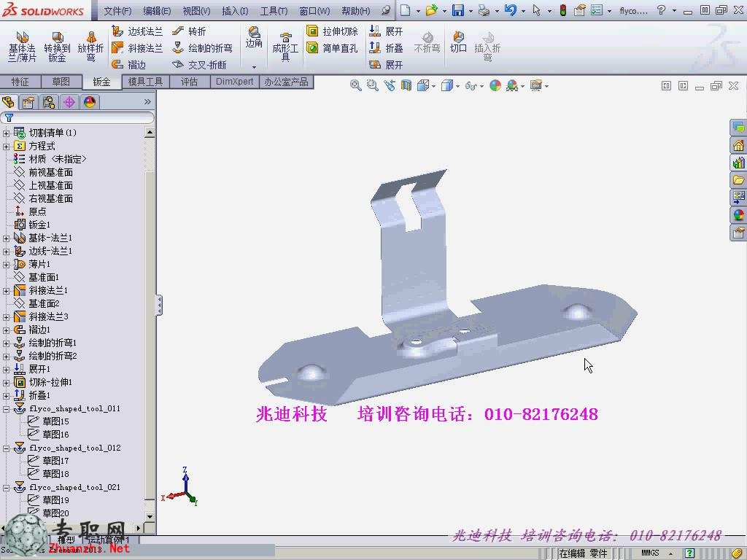
Task: Switch to the 草图 tab
Action: (x=61, y=82)
